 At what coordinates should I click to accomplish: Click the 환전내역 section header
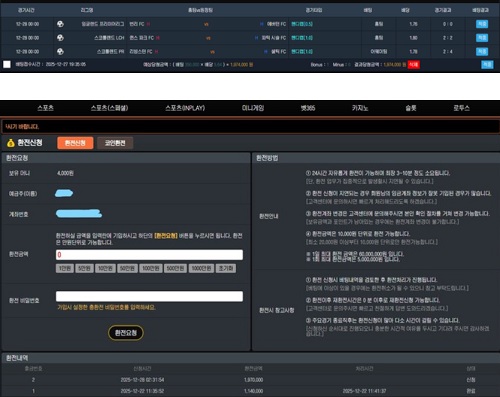click(x=17, y=358)
